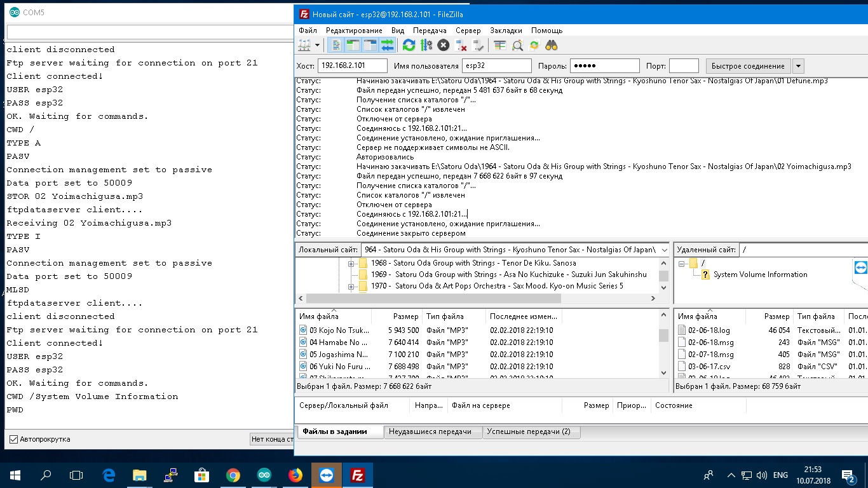
Task: Open quick connect history dropdown arrow
Action: (x=798, y=66)
